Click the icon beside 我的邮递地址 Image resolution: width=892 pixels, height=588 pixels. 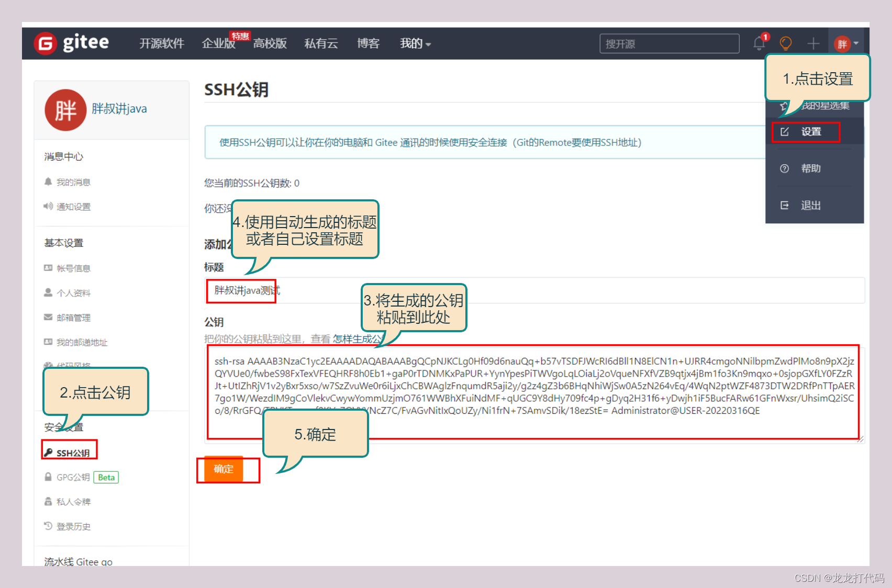click(x=48, y=342)
